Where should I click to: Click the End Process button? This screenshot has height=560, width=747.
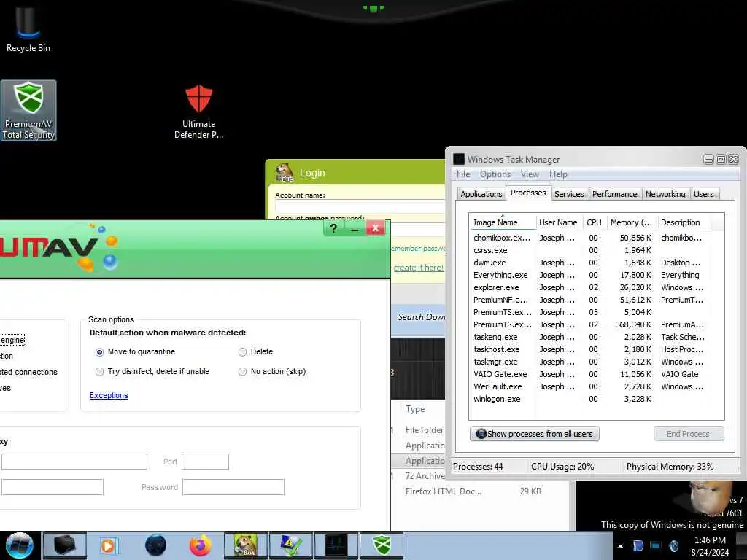[689, 434]
